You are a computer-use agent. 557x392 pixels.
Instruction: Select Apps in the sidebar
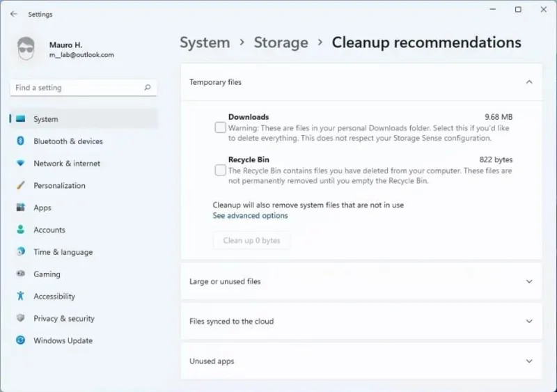coord(84,207)
